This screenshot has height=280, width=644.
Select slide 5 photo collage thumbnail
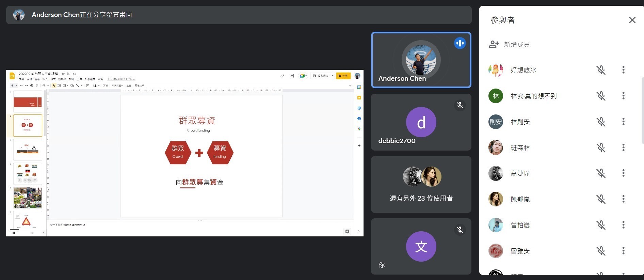28,198
